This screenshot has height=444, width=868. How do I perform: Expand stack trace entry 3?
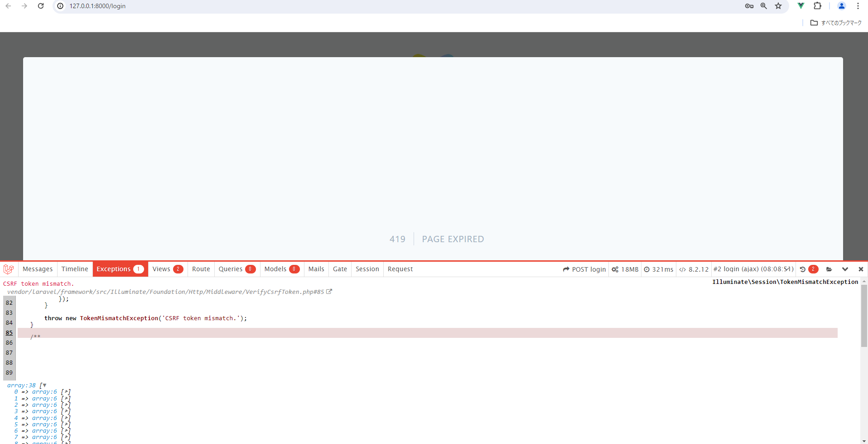point(66,411)
